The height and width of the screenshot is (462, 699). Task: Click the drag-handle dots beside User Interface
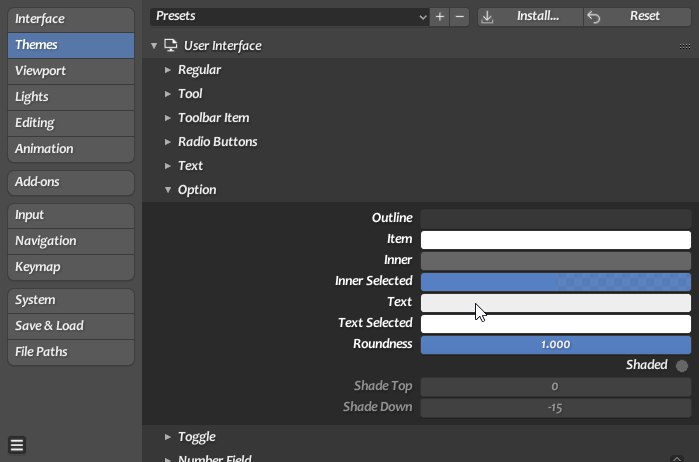click(x=684, y=46)
